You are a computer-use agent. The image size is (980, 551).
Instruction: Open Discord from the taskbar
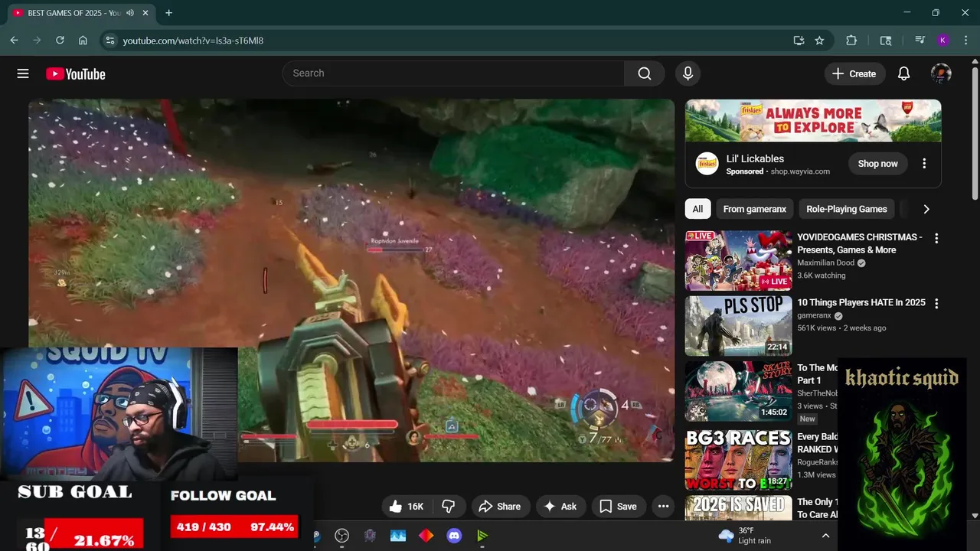454,536
